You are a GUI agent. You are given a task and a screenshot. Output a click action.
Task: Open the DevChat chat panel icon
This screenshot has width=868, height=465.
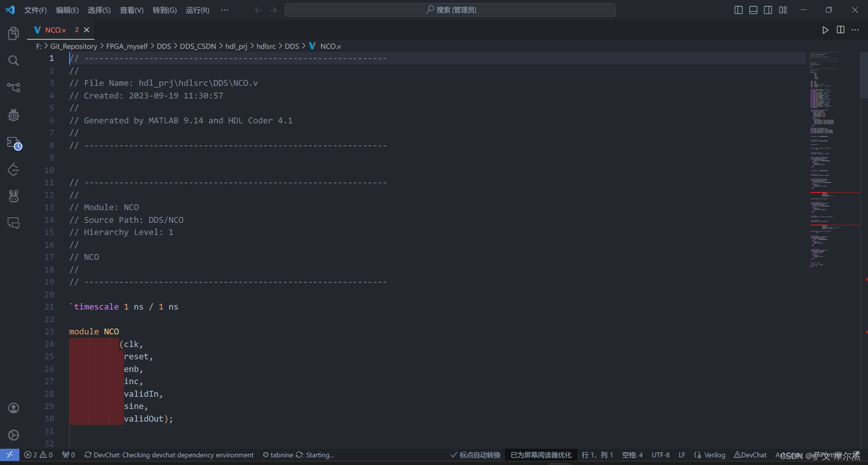14,223
